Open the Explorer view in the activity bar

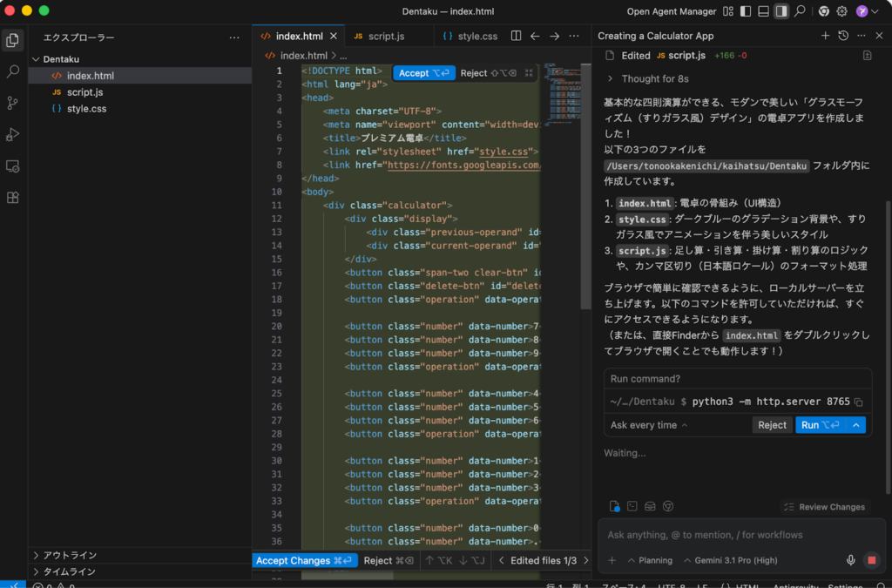(x=12, y=39)
